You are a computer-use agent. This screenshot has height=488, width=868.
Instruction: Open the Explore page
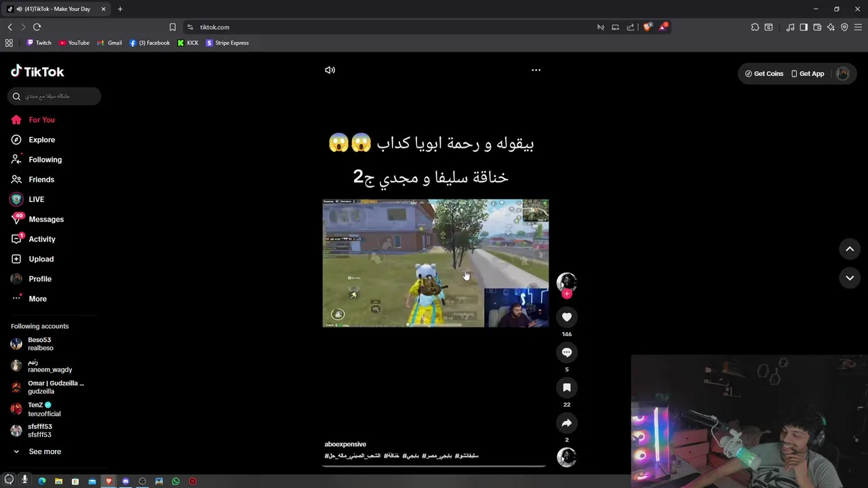tap(33, 140)
